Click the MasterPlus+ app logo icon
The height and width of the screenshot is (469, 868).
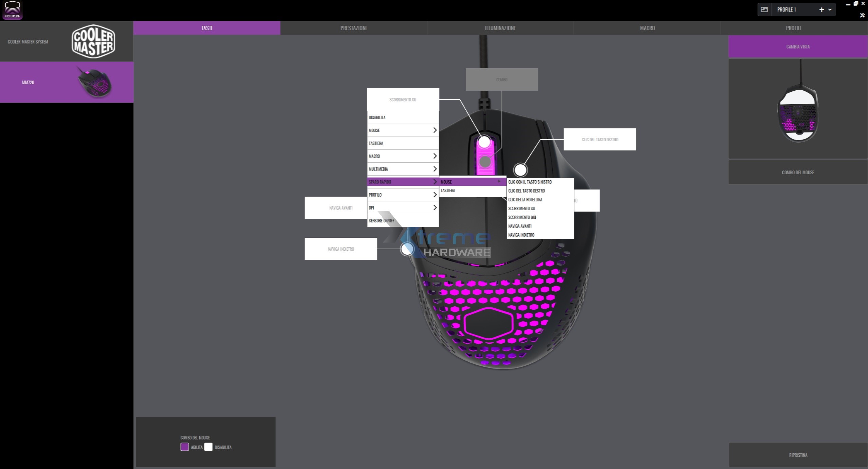(x=12, y=10)
